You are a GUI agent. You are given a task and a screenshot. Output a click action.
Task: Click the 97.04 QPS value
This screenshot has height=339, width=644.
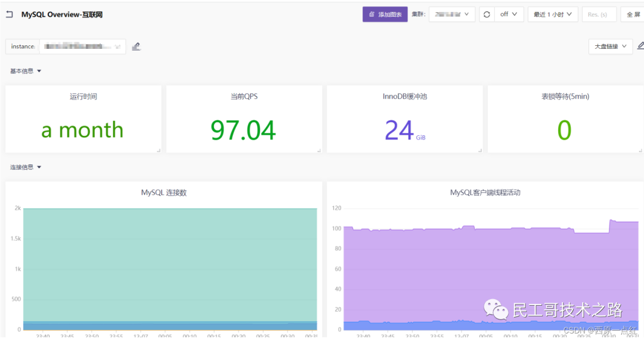coord(243,130)
